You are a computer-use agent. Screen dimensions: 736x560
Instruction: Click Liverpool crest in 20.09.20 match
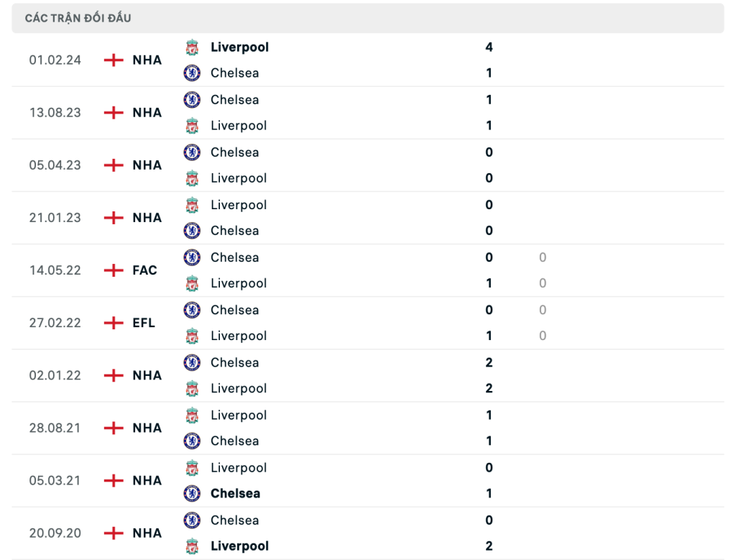(192, 546)
